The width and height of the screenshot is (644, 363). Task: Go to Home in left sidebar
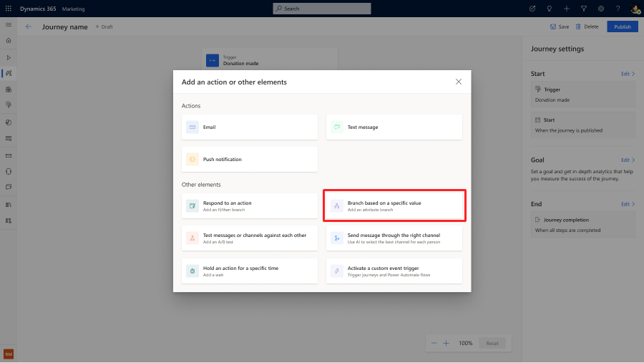[x=9, y=41]
